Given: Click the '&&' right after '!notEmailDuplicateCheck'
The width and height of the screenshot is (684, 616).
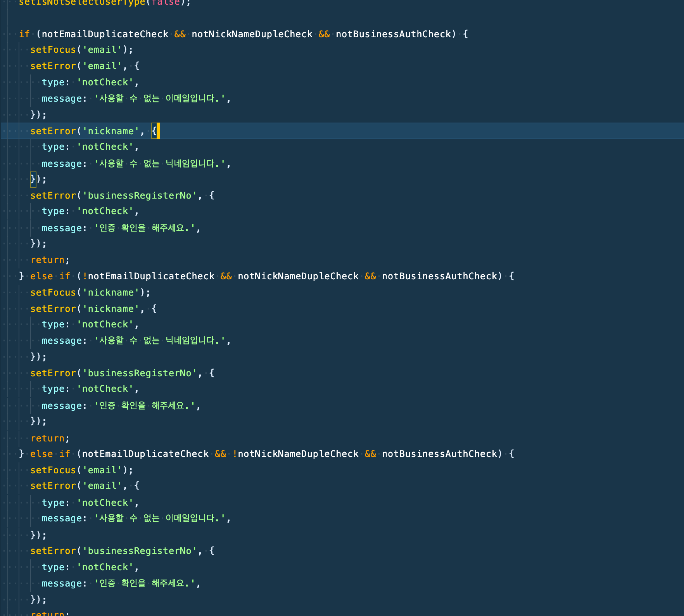Looking at the screenshot, I should [x=226, y=276].
